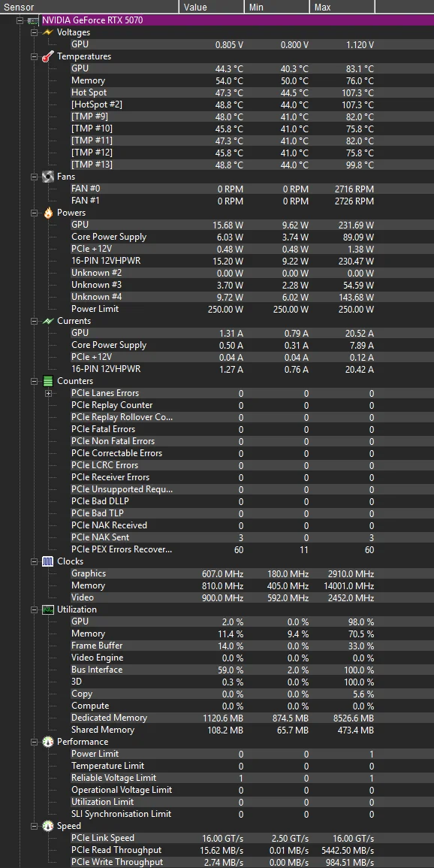Click the Powers flame icon
The width and height of the screenshot is (434, 868).
pos(48,213)
